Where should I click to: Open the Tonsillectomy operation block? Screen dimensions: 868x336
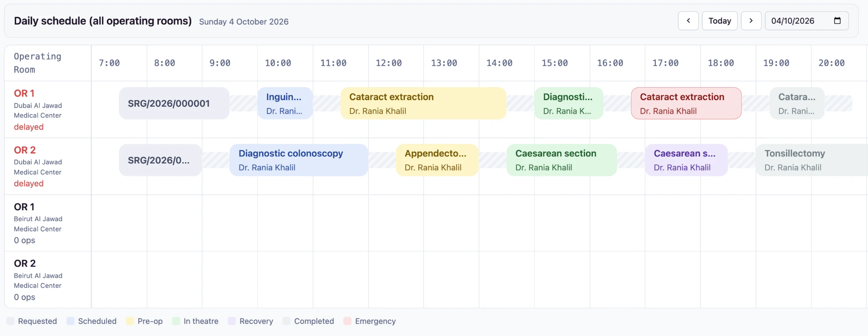812,160
